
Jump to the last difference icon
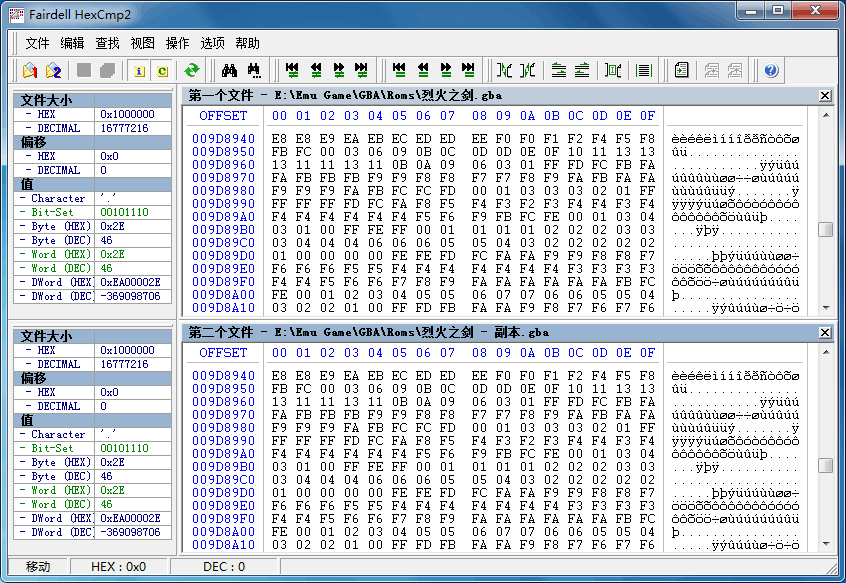pyautogui.click(x=362, y=70)
